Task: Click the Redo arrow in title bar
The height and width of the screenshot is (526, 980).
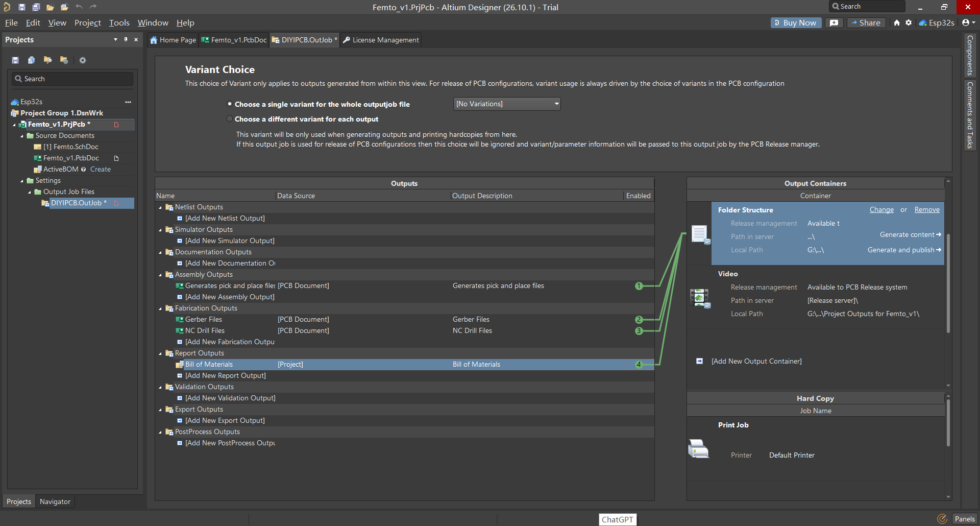Action: pos(93,7)
